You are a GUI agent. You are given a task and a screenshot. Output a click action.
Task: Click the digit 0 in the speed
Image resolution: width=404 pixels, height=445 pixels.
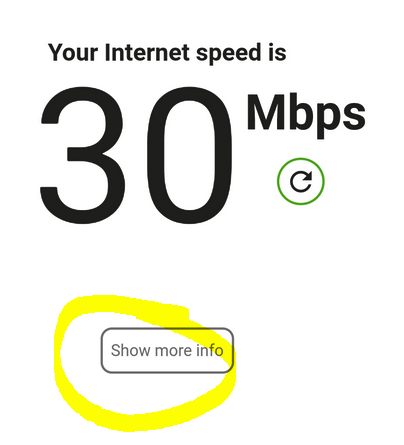190,155
